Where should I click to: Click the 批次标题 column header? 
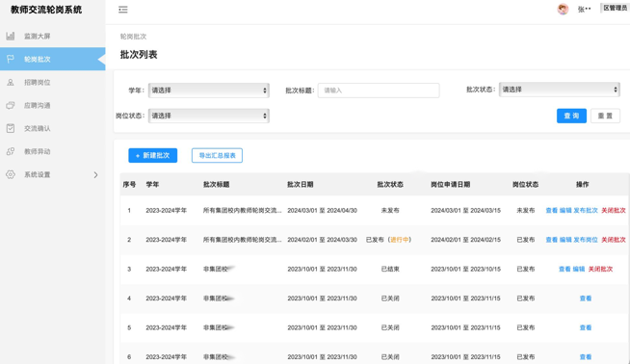tap(216, 185)
